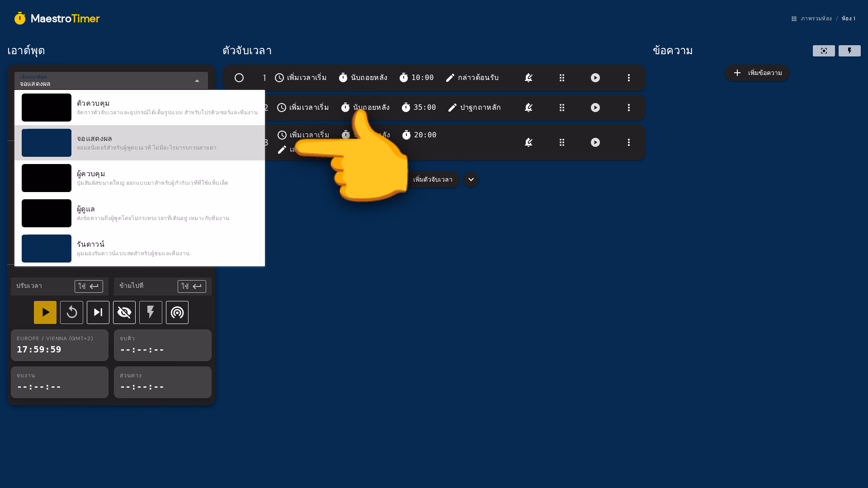Click the จบงาน end time card

tap(60, 382)
